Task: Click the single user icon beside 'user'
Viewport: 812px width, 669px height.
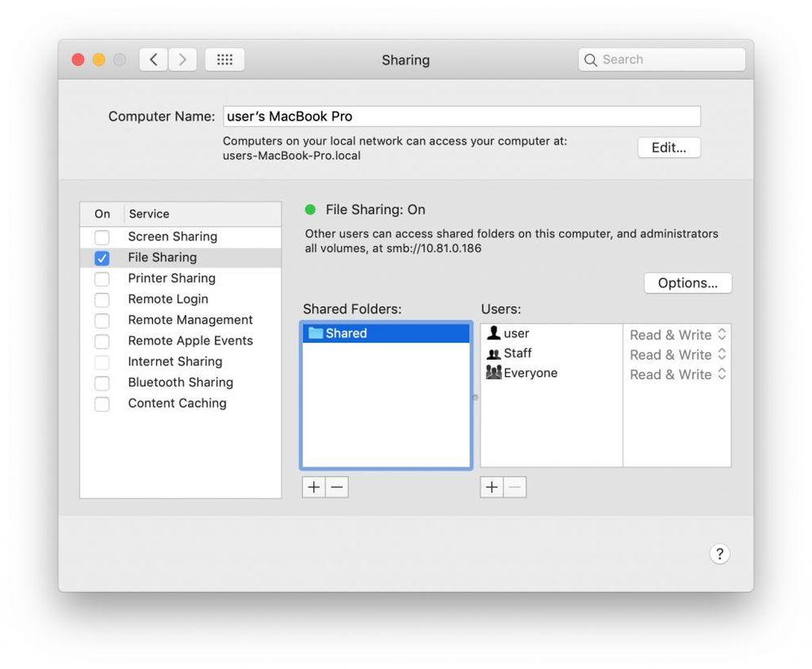Action: [x=494, y=333]
